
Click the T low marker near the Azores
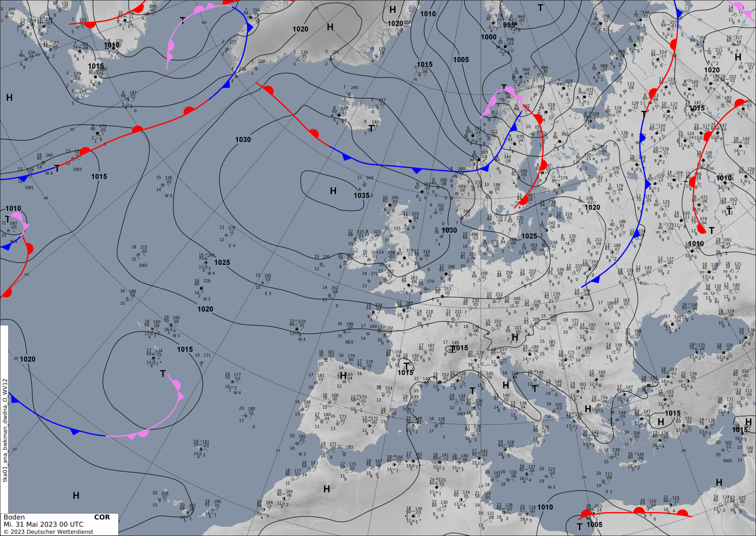(163, 374)
